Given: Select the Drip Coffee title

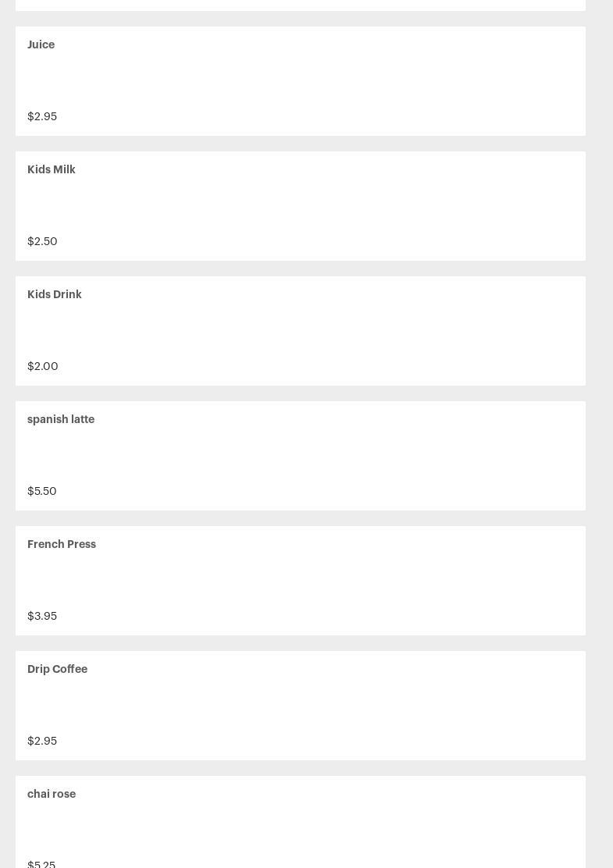Looking at the screenshot, I should pyautogui.click(x=57, y=669).
